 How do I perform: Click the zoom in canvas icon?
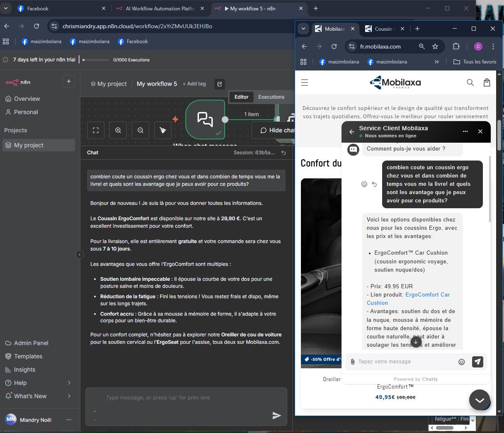[118, 130]
